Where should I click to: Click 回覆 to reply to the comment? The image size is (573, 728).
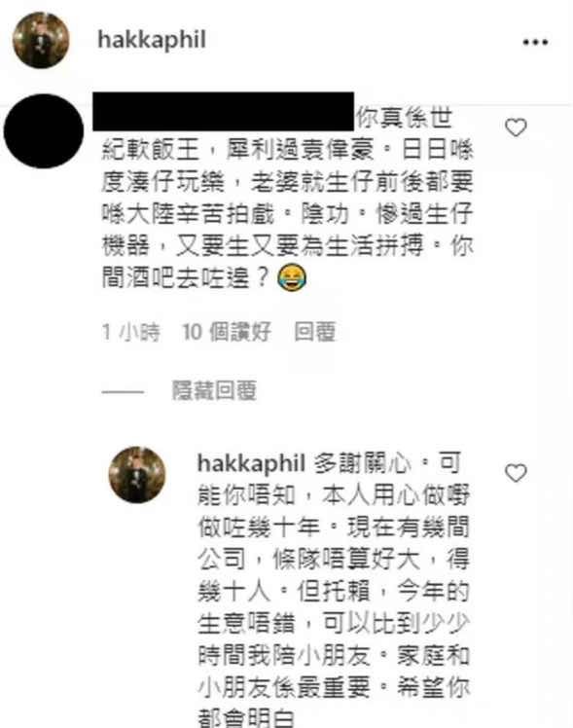[x=315, y=332]
